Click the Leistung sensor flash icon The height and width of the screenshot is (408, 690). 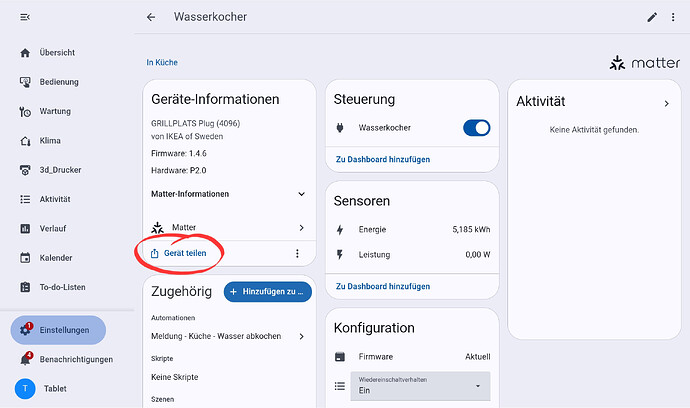click(340, 255)
